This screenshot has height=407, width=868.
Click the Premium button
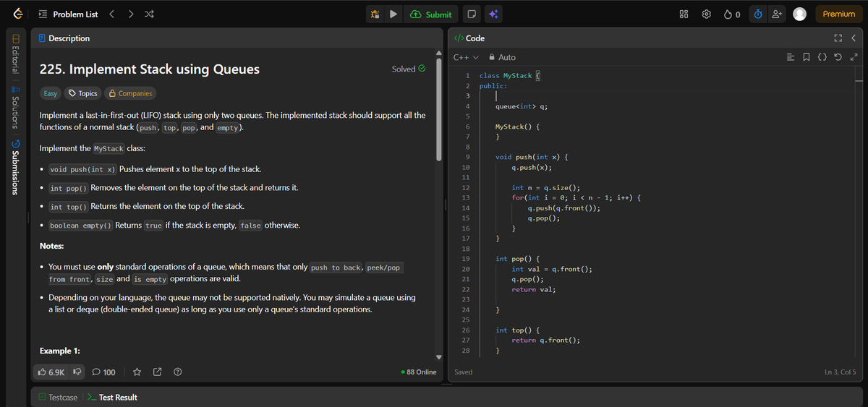tap(839, 14)
